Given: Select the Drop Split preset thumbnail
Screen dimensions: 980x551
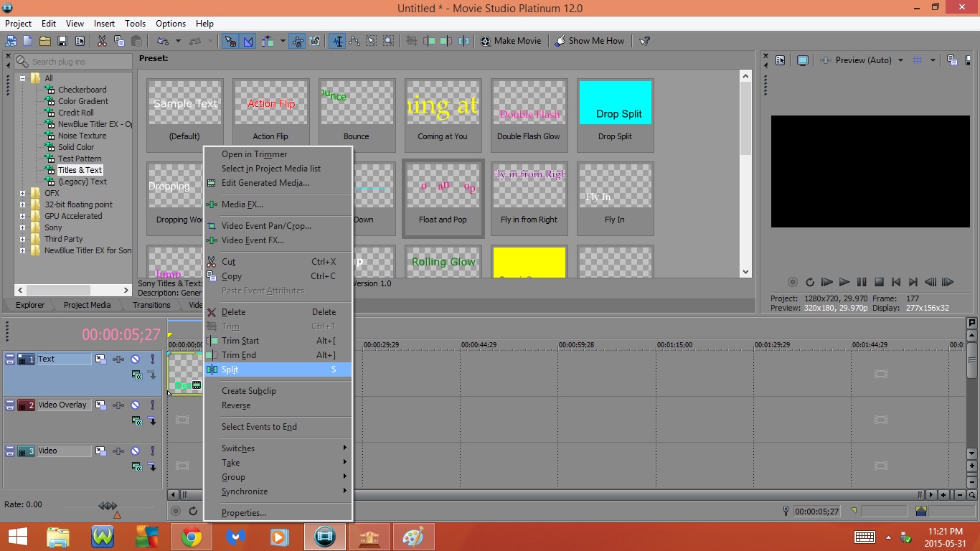Looking at the screenshot, I should point(616,115).
